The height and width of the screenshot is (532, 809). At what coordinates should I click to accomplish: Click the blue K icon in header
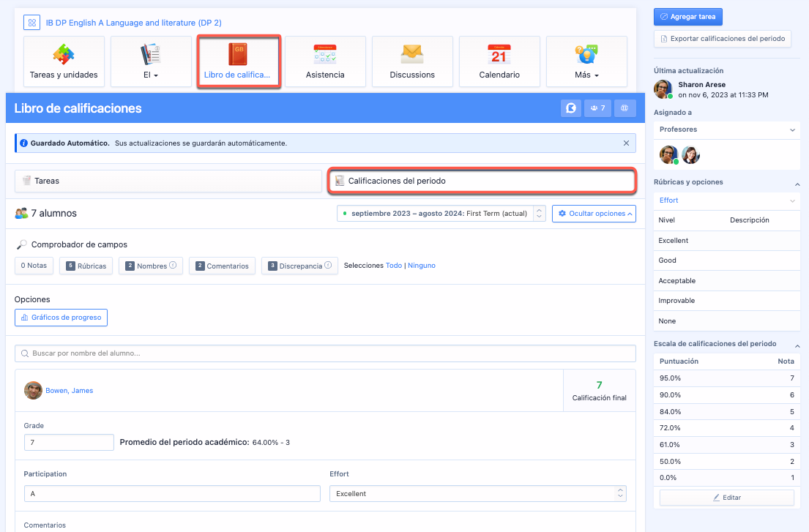pyautogui.click(x=570, y=108)
